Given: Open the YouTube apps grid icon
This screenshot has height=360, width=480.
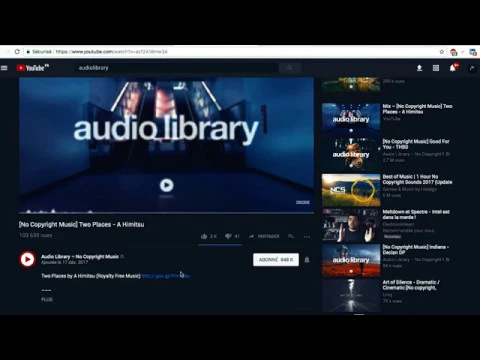Looking at the screenshot, I should click(x=436, y=68).
